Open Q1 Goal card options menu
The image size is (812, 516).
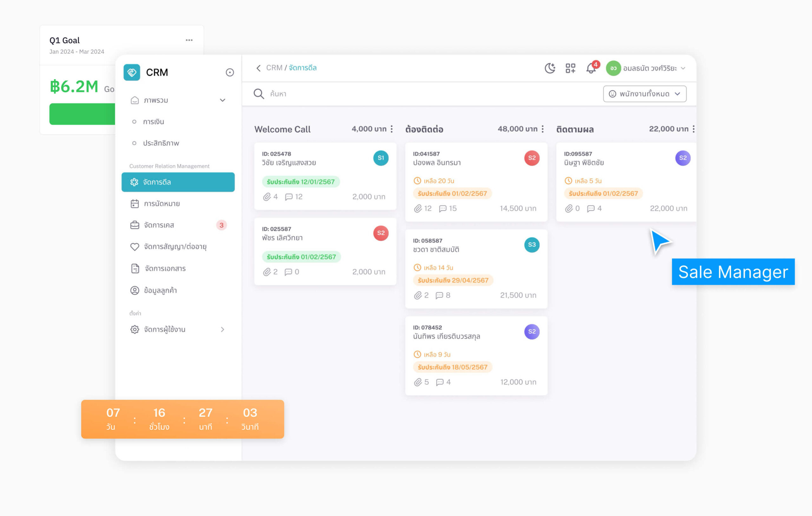189,40
